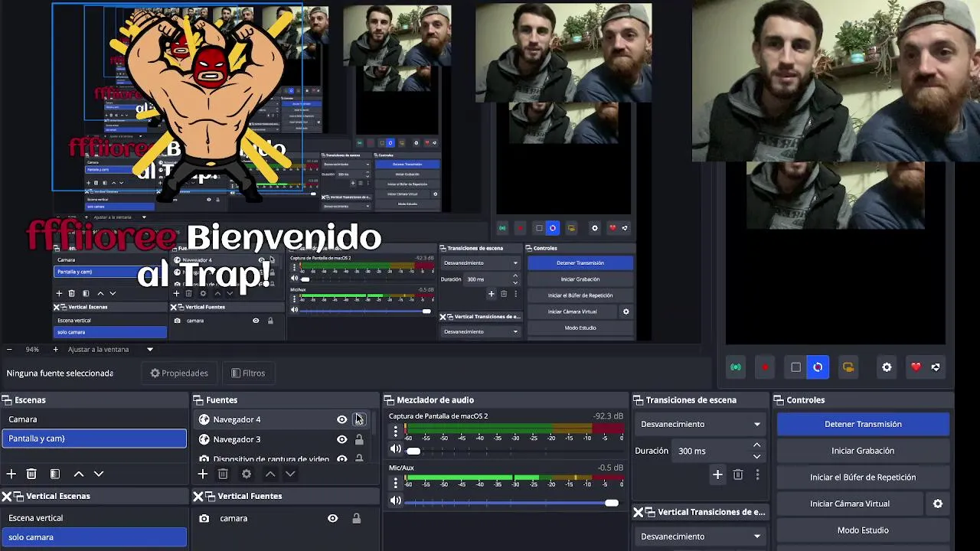The height and width of the screenshot is (551, 980).
Task: Open scene filters icon in Escenas toolbar
Action: coord(55,474)
